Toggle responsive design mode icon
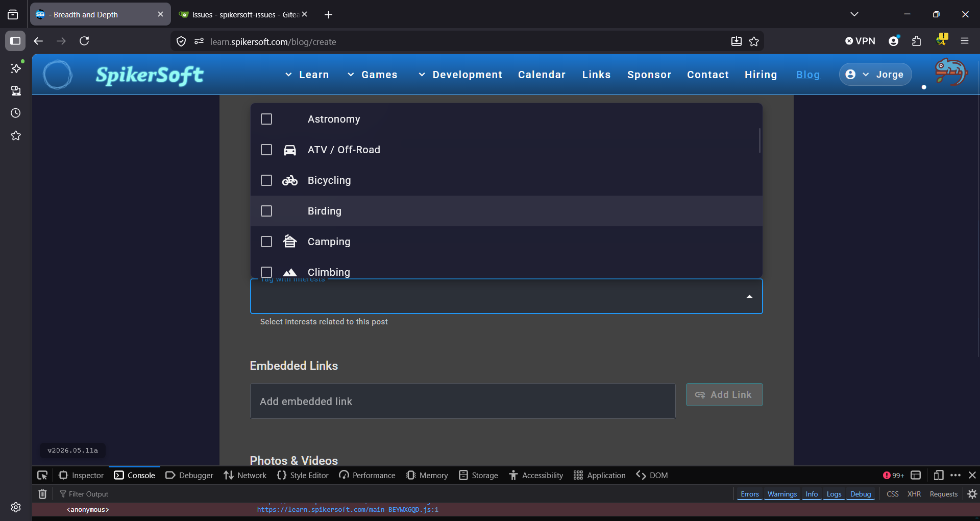The image size is (980, 521). [x=938, y=476]
